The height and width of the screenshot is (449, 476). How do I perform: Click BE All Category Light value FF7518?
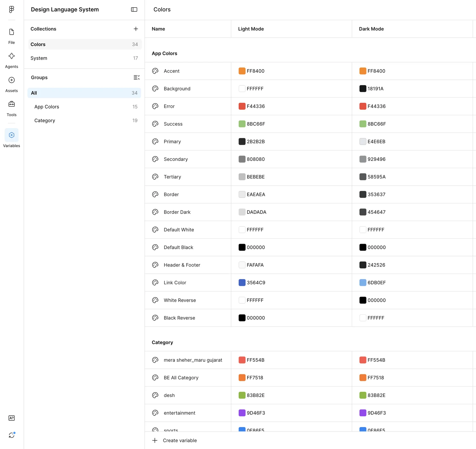255,378
